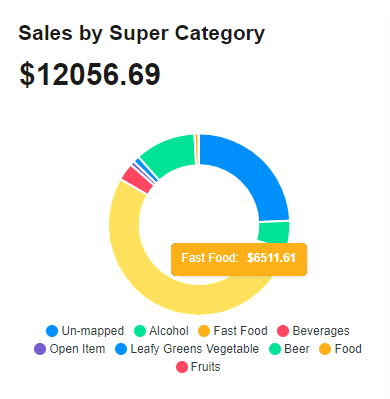Click the Sales by Super Category title
Screen dimensions: 390x399
point(142,34)
